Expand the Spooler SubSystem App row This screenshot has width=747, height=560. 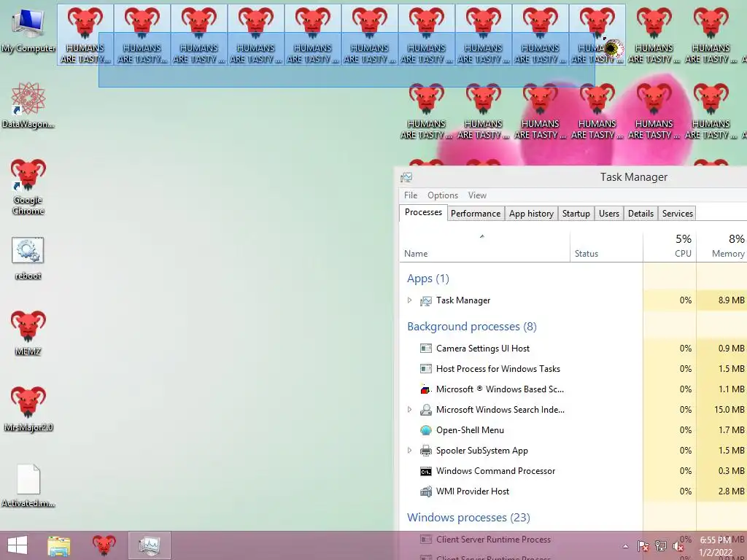(409, 451)
